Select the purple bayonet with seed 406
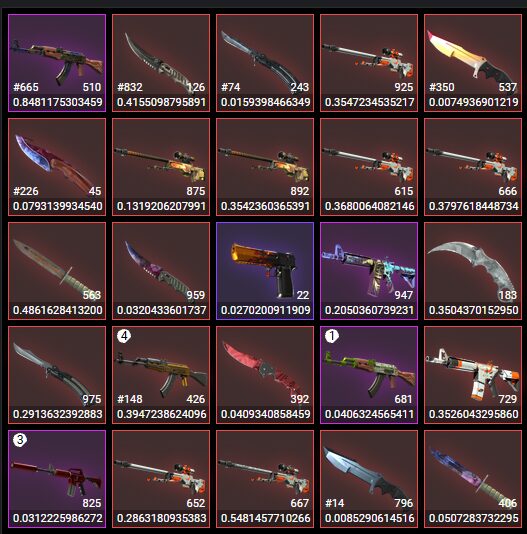 [473, 479]
